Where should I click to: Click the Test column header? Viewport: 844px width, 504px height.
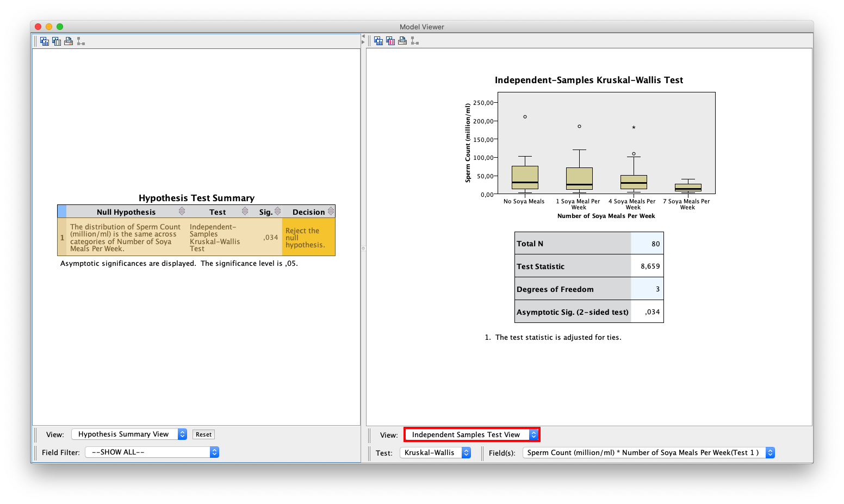(x=218, y=212)
